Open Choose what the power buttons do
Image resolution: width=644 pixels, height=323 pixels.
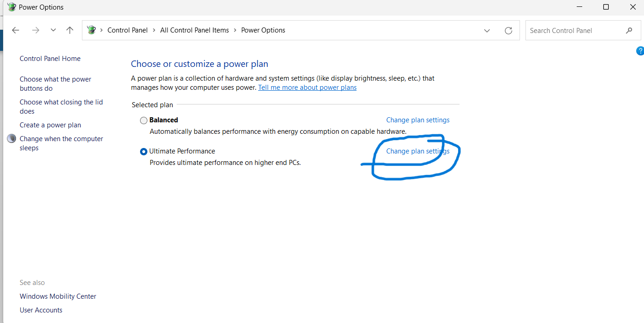click(x=55, y=84)
